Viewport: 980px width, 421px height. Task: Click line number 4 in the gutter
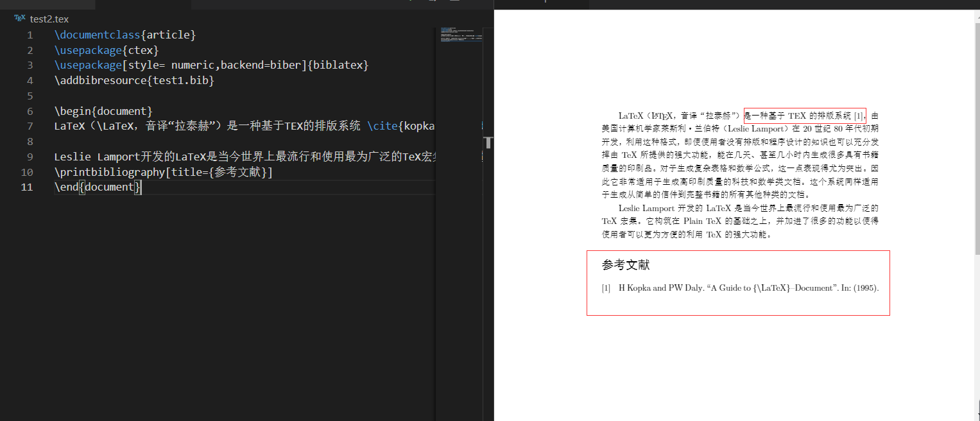click(x=30, y=80)
